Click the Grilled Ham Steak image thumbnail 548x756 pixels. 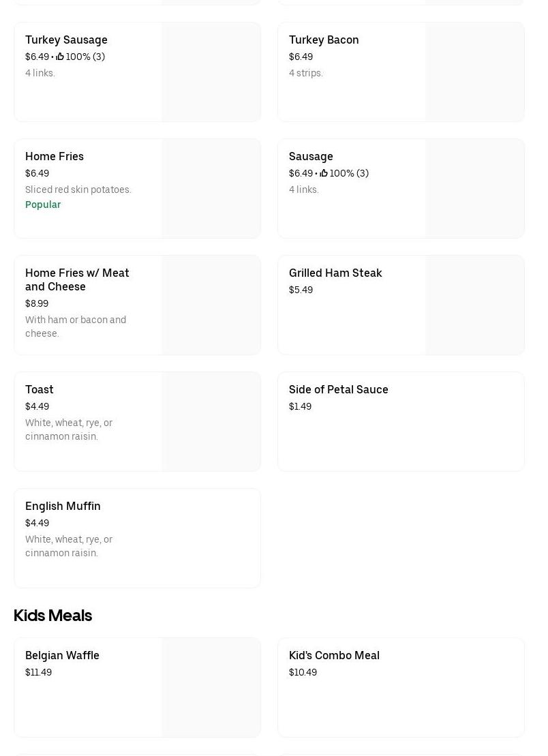pos(474,305)
